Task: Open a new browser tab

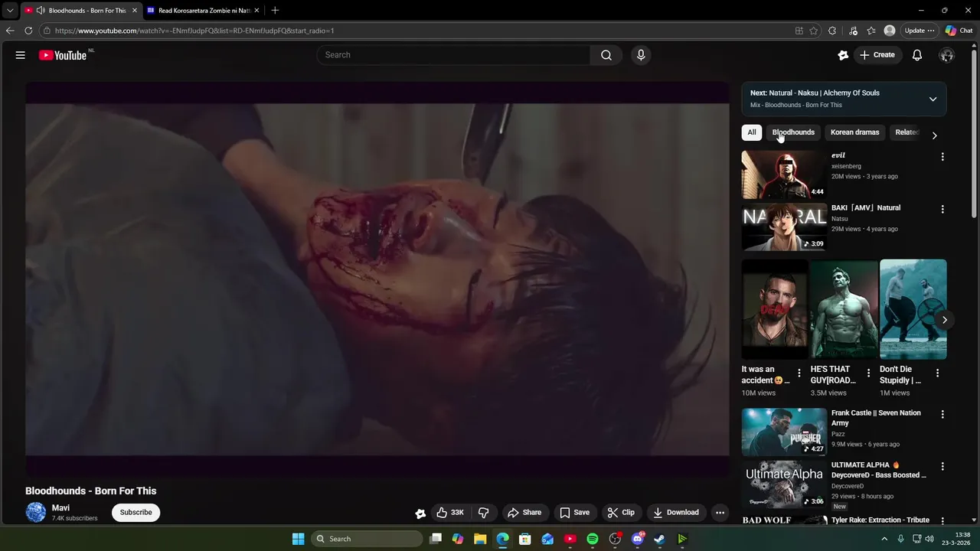Action: [x=275, y=11]
